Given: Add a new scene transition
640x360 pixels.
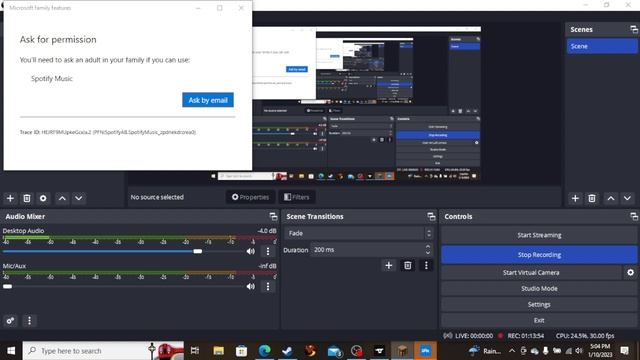Looking at the screenshot, I should pos(389,265).
